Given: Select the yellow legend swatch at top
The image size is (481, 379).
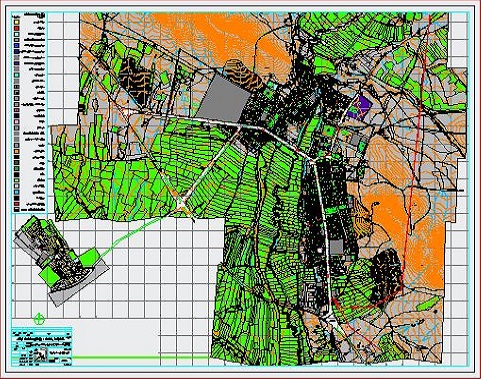Looking at the screenshot, I should point(17,22).
